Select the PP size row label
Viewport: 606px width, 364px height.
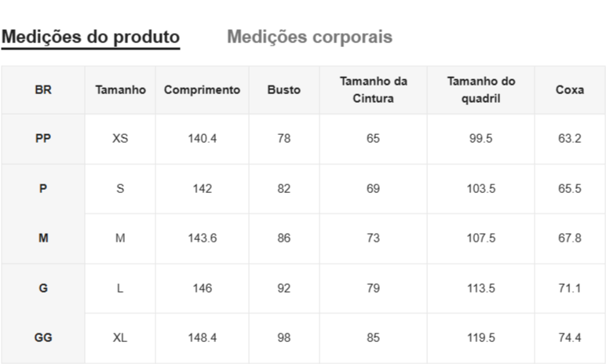click(43, 138)
